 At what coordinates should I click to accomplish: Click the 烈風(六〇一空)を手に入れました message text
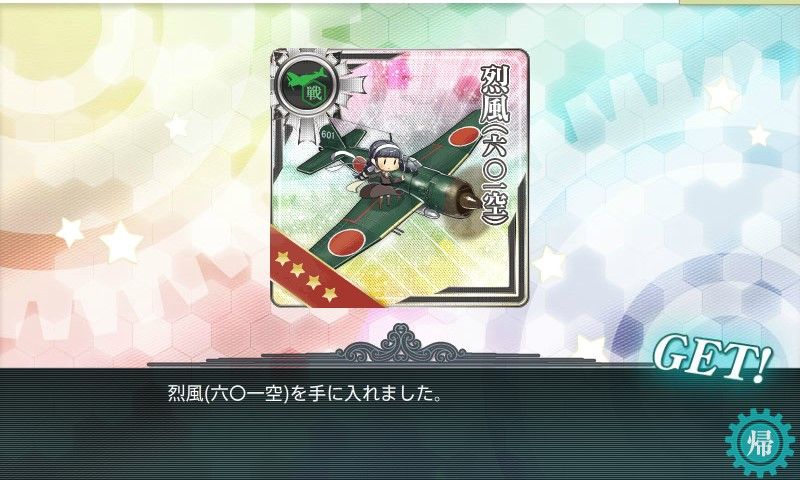305,394
